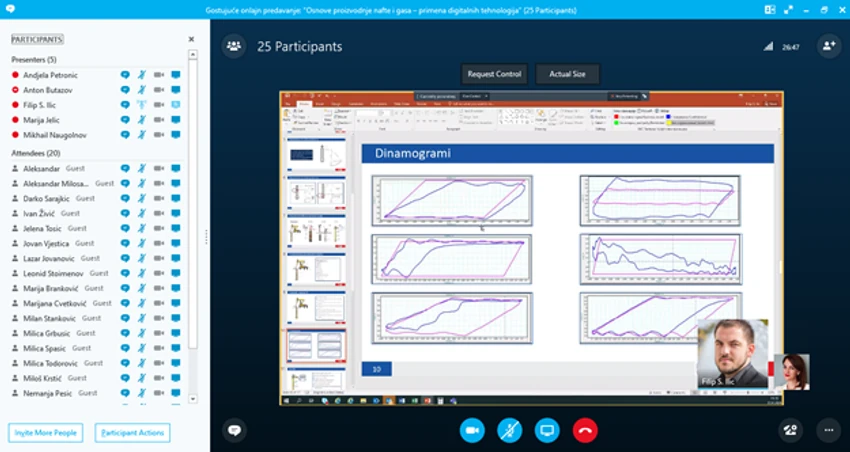
Task: Click Actual Size button
Action: click(568, 74)
